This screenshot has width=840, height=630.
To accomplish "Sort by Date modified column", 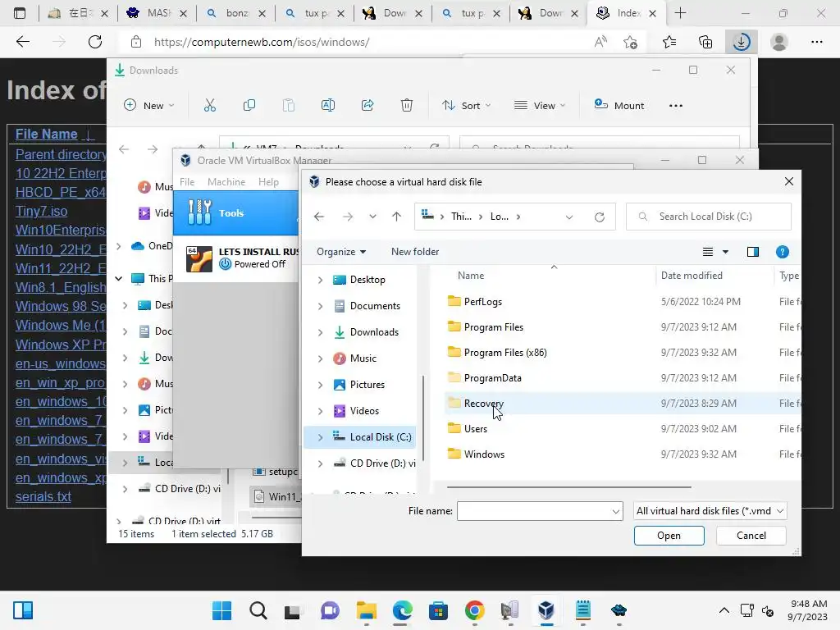I will (691, 276).
